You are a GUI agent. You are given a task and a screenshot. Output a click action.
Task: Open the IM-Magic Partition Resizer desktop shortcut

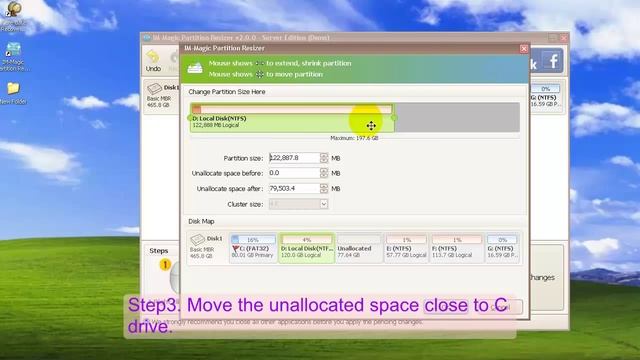pos(13,57)
